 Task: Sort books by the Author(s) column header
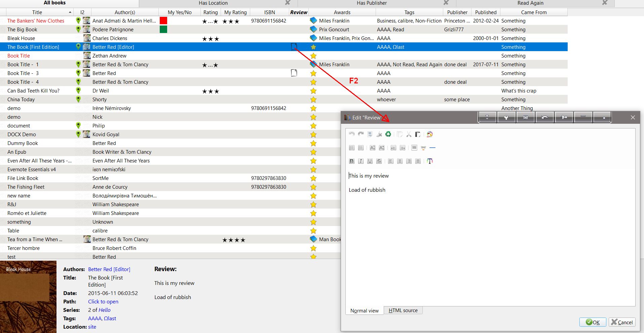point(125,12)
